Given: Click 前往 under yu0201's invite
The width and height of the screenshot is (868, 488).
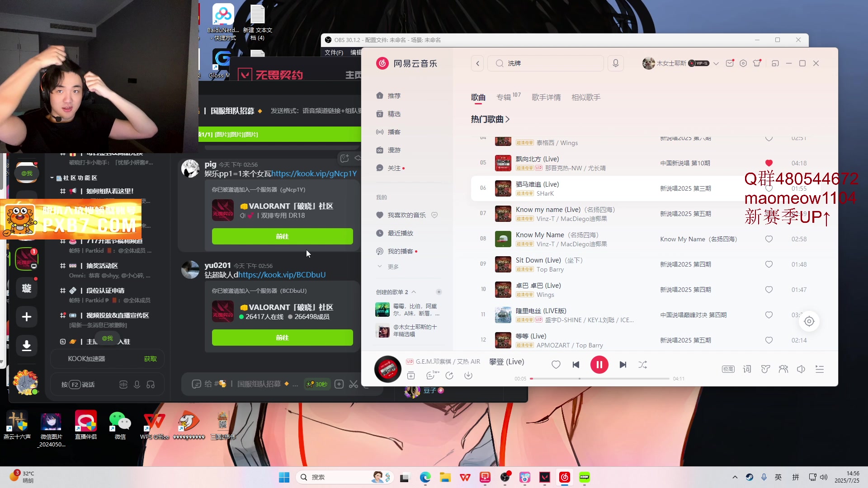Looking at the screenshot, I should click(x=282, y=338).
